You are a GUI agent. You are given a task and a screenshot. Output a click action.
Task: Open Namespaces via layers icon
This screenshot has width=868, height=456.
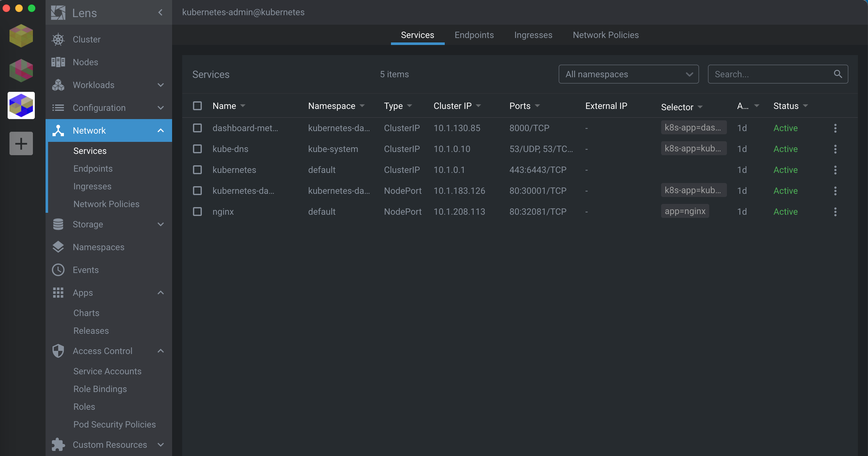(x=58, y=247)
